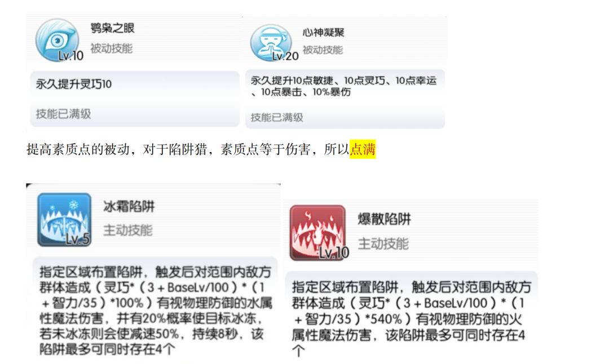Click 主动技能 label under 爆散陷阱
Screen dimensions: 609x364
pyautogui.click(x=383, y=244)
